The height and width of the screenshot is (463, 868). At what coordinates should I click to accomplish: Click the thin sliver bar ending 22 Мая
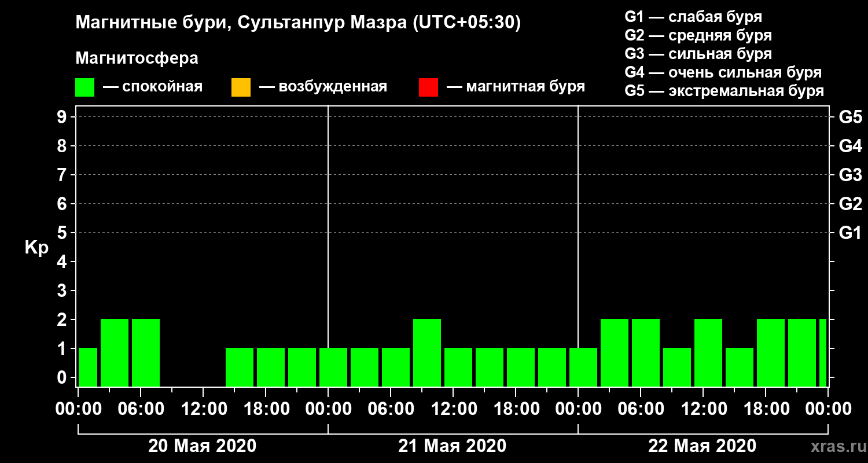click(x=823, y=352)
